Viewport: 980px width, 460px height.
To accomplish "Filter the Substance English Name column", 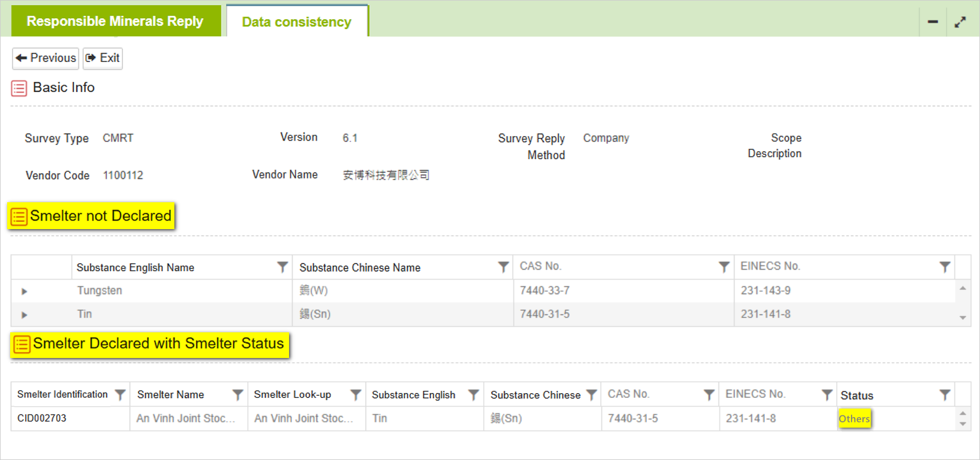I will pyautogui.click(x=282, y=267).
